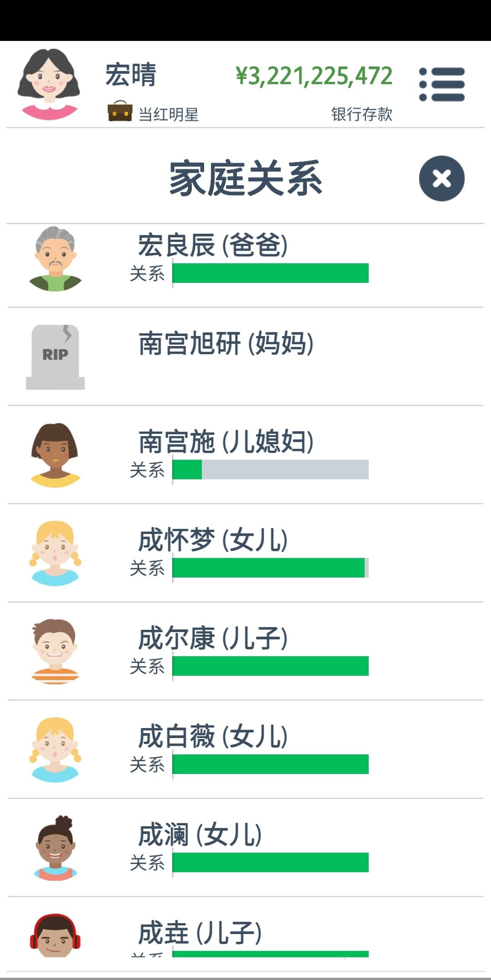Tap 成怀梦 blonde daughter avatar
The width and height of the screenshot is (491, 980).
[55, 553]
